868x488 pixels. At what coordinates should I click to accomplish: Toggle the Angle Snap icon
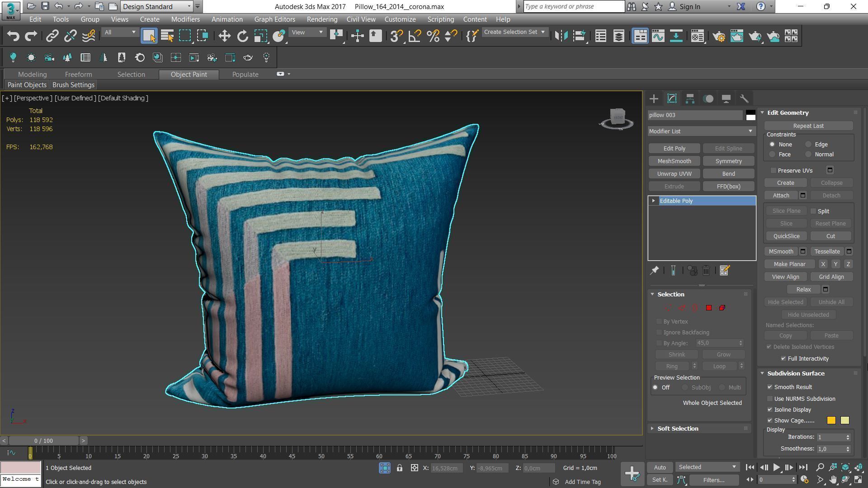tap(415, 36)
